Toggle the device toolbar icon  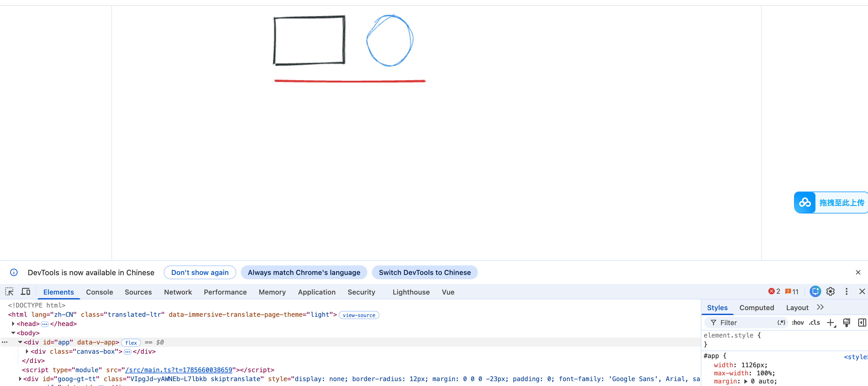pyautogui.click(x=26, y=291)
